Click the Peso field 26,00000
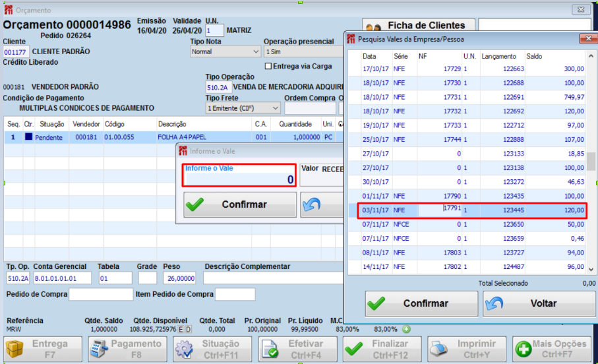 click(x=179, y=278)
